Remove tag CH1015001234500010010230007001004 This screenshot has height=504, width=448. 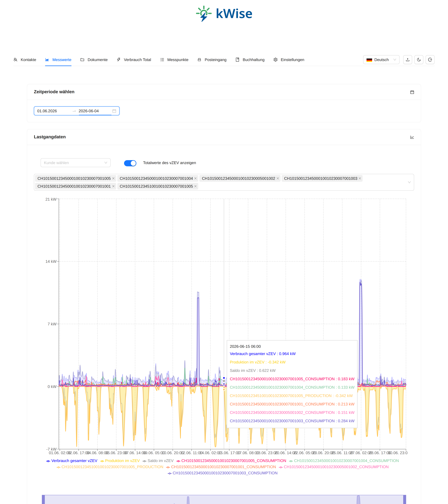point(196,178)
